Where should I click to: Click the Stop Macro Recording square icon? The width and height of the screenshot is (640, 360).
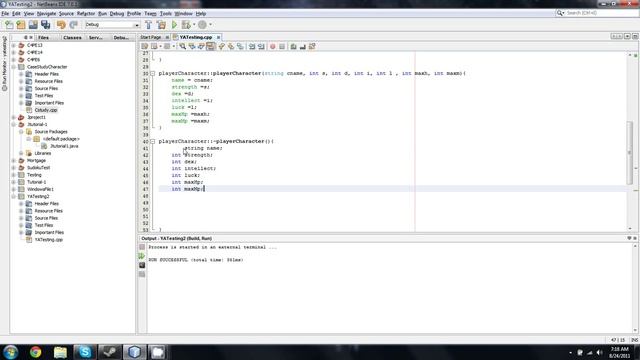[x=282, y=47]
